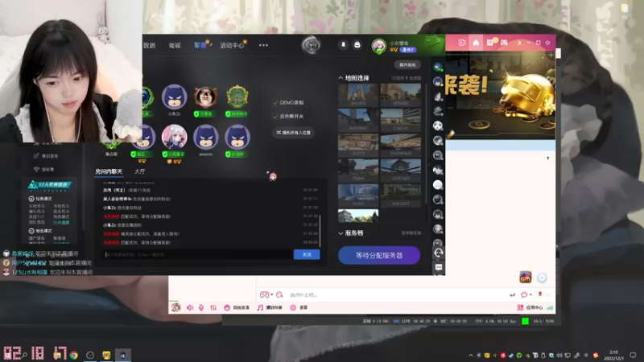Click the 录音 record button in YY toolbar

tap(299, 307)
